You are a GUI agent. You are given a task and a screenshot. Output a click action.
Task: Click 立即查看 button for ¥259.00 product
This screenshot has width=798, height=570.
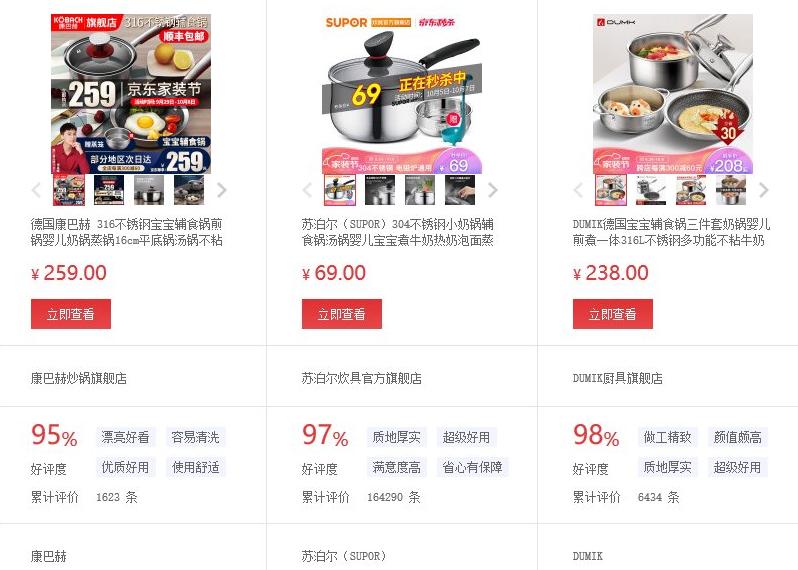pyautogui.click(x=71, y=314)
